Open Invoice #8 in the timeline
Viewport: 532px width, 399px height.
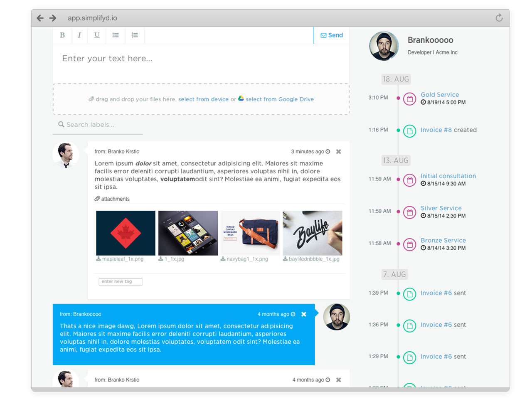436,130
